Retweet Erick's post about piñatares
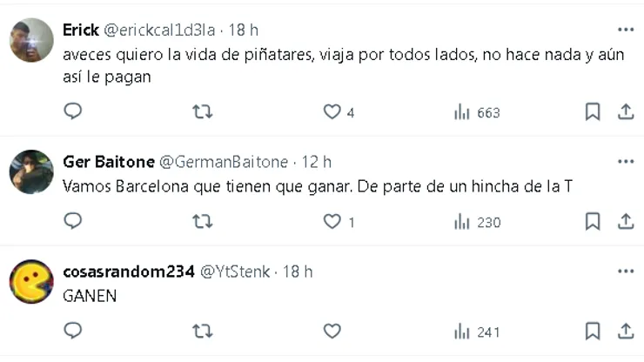 click(x=202, y=112)
